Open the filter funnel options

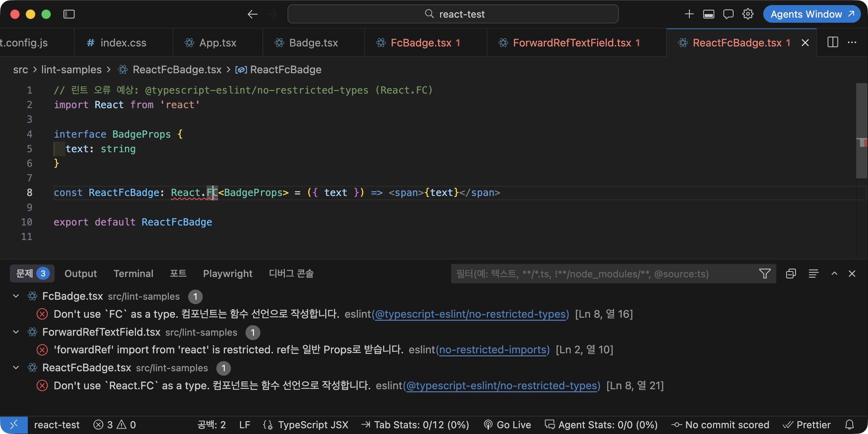point(765,274)
